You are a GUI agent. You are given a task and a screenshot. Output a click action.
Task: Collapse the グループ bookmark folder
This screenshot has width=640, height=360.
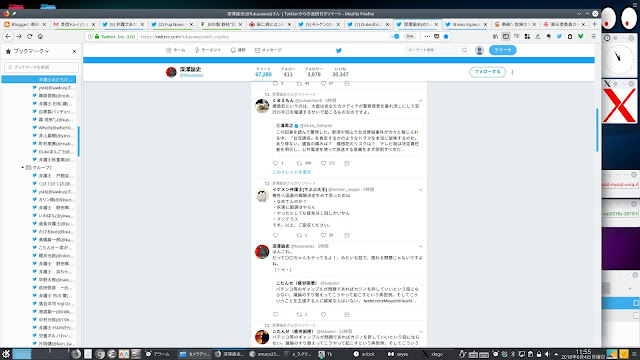(22, 167)
